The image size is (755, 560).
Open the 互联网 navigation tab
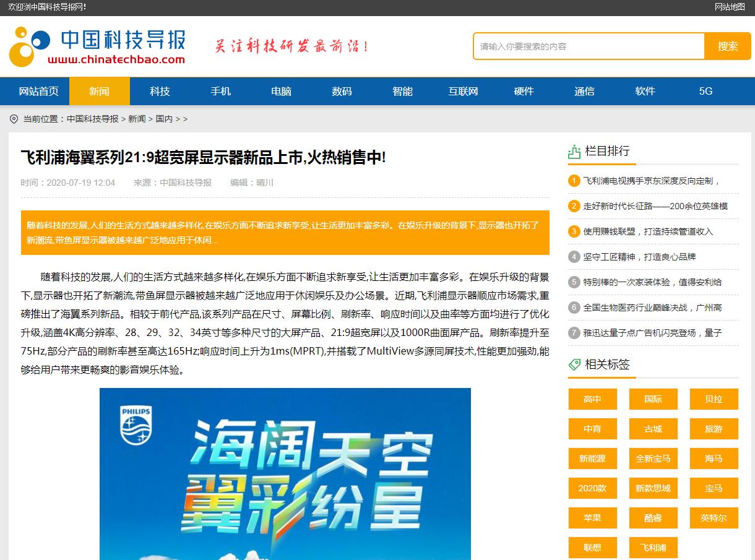click(464, 92)
